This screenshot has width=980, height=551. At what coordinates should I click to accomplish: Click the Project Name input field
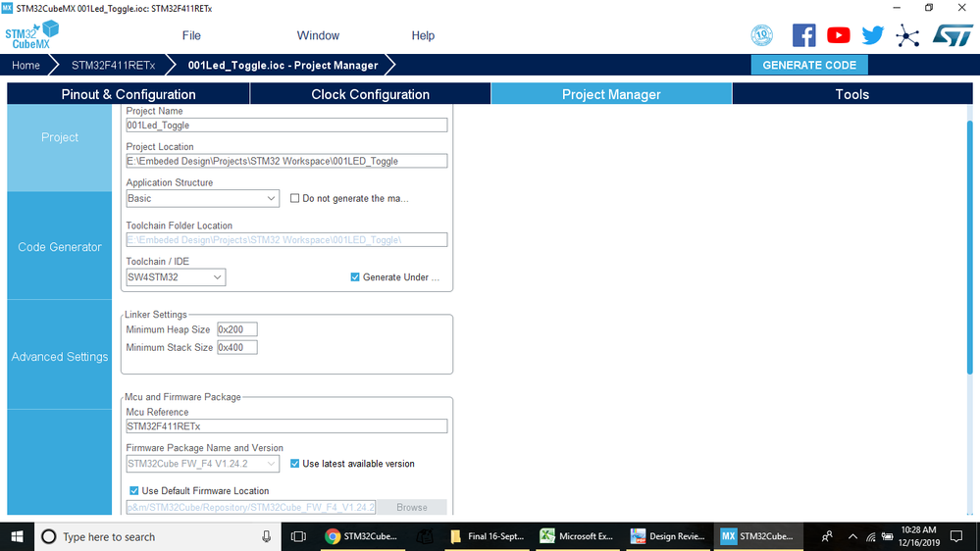click(x=286, y=125)
